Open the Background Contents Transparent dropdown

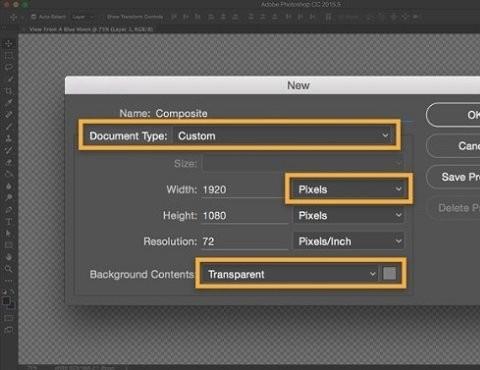point(290,274)
